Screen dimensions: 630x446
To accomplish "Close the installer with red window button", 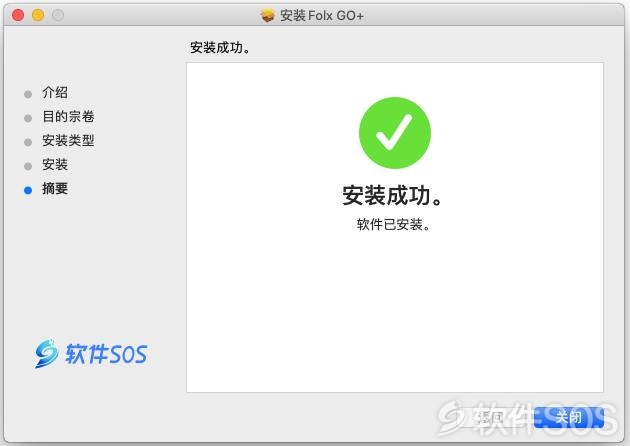I will click(x=18, y=15).
